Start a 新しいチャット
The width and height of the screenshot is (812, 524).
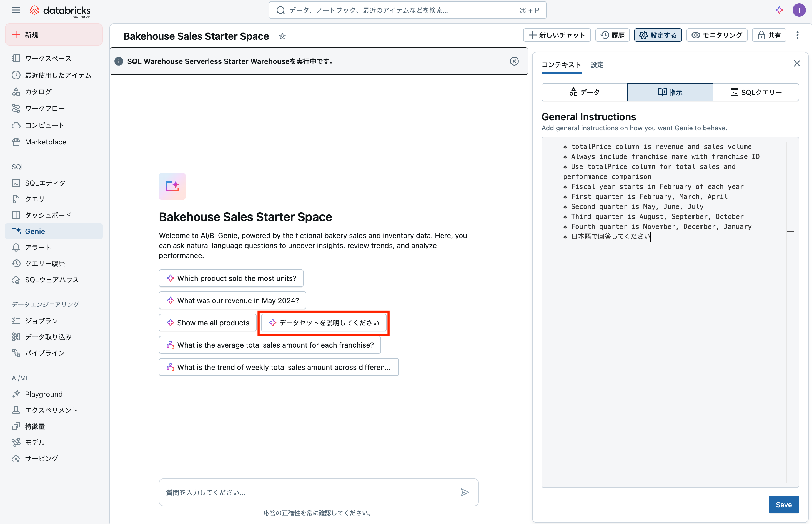pos(557,35)
